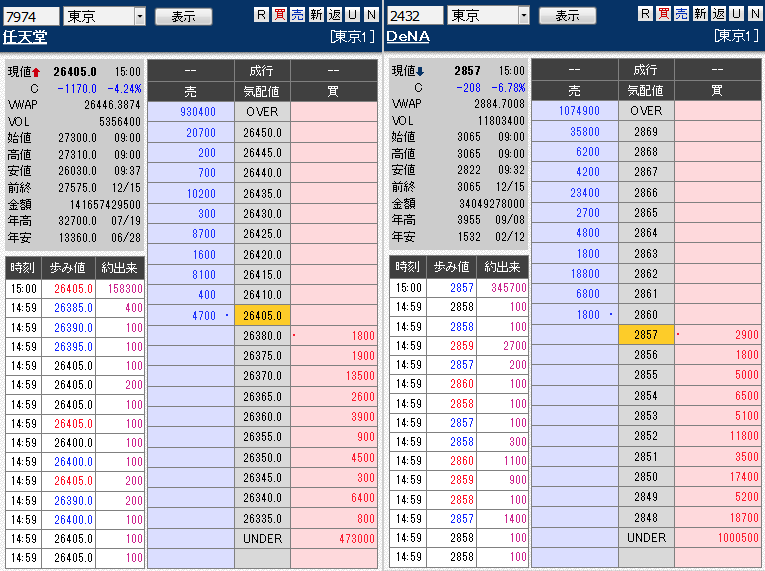Click buy quantity 17400 at 2850
The image size is (765, 571).
[744, 476]
